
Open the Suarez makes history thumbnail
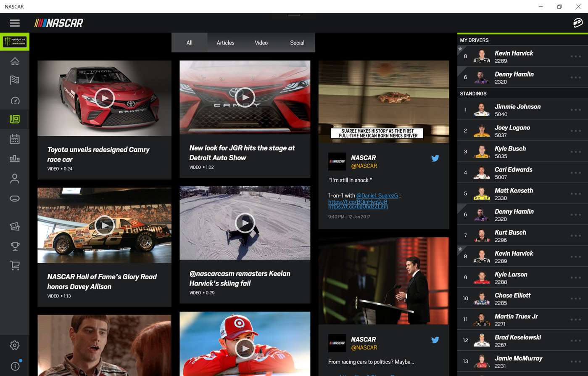(384, 102)
